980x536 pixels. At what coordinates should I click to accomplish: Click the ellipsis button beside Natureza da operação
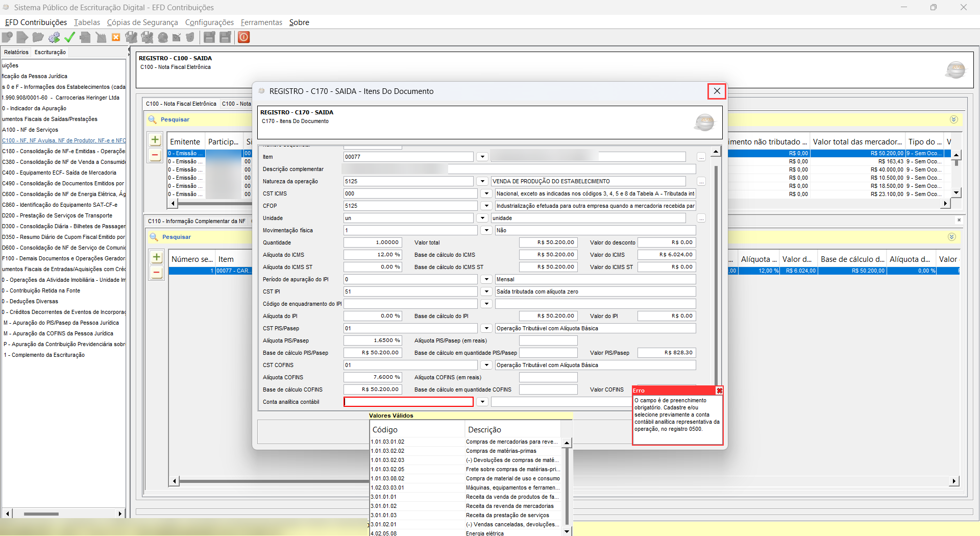pos(701,182)
